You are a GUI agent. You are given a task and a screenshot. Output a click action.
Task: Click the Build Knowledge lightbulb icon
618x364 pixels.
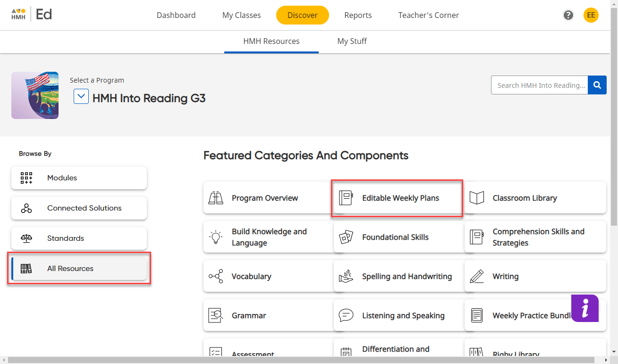coord(216,237)
